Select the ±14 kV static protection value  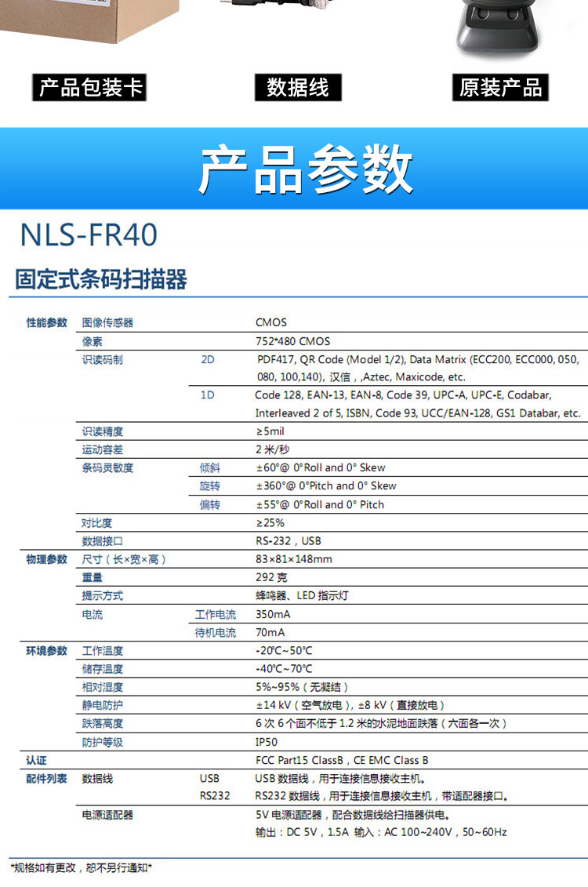click(350, 705)
